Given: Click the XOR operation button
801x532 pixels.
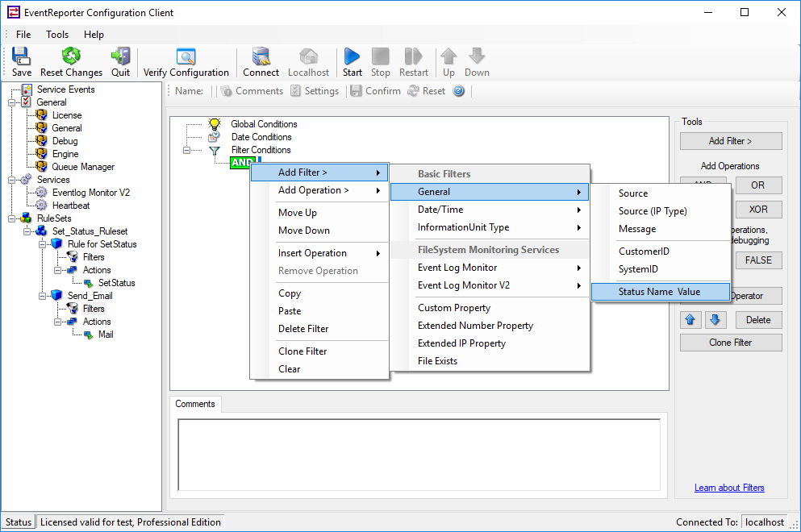Looking at the screenshot, I should coord(758,210).
